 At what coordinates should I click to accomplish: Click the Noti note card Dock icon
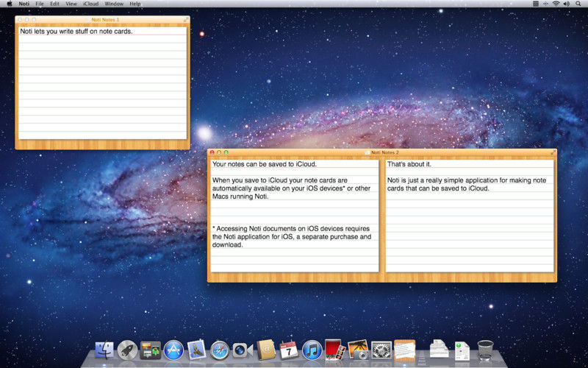405,350
